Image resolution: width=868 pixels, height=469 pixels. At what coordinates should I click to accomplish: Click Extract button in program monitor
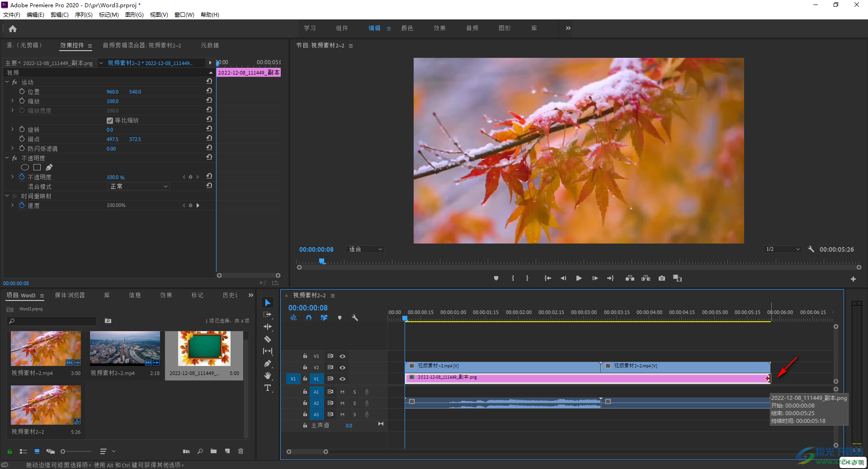click(x=646, y=278)
